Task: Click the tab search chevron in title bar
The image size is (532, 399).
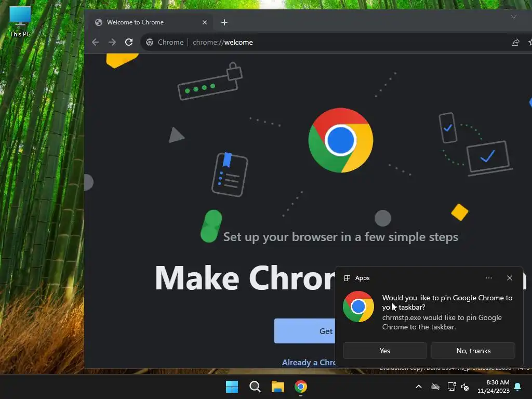Action: tap(514, 17)
